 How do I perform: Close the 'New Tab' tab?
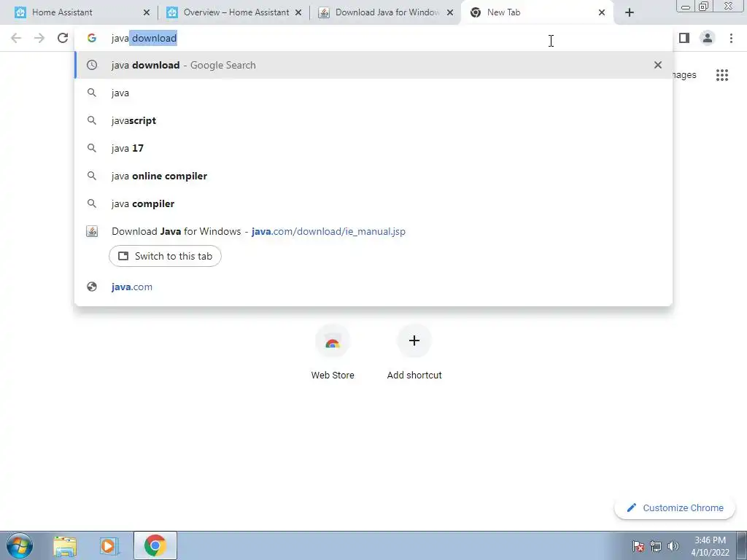click(x=602, y=12)
